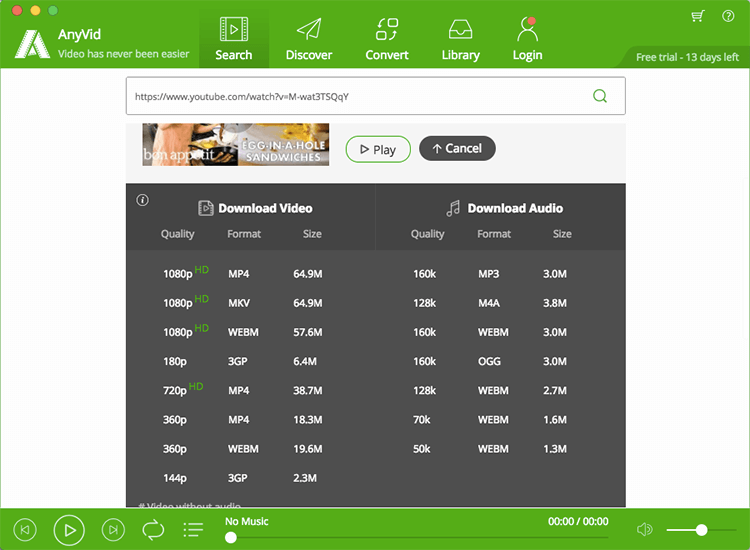Click the Egg-in-a-Hole video thumbnail
Screen dimensions: 750x550
click(235, 144)
